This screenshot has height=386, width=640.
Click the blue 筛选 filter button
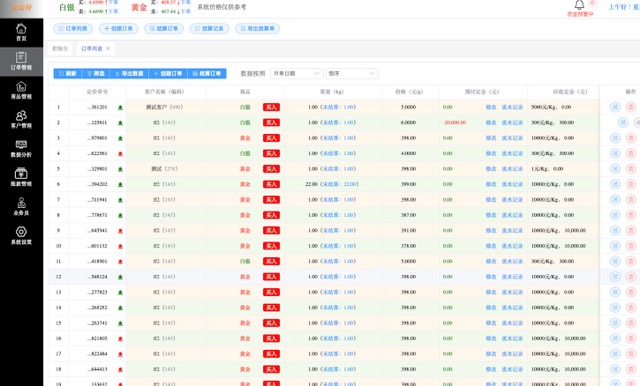(x=96, y=73)
